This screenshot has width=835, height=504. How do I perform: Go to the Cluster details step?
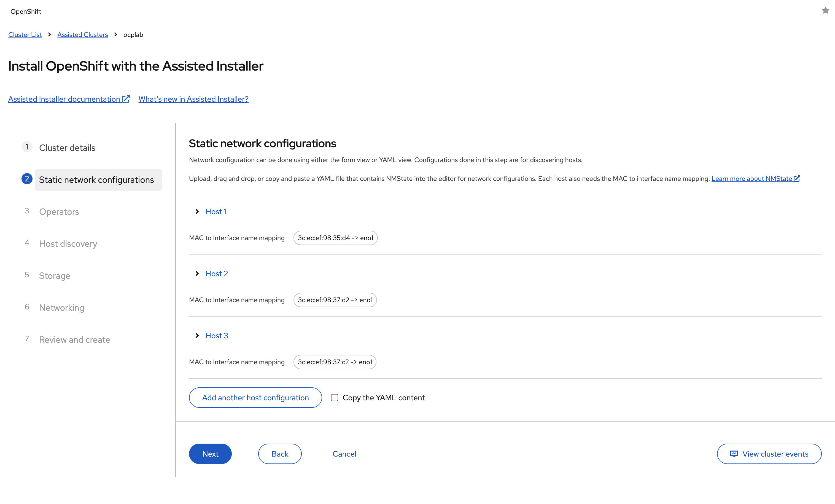[67, 148]
